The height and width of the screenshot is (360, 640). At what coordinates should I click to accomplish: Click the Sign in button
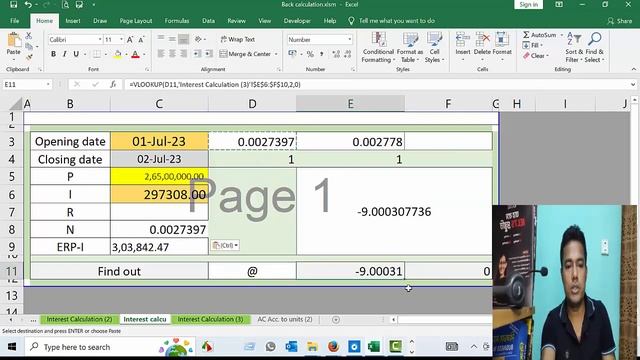coord(529,4)
